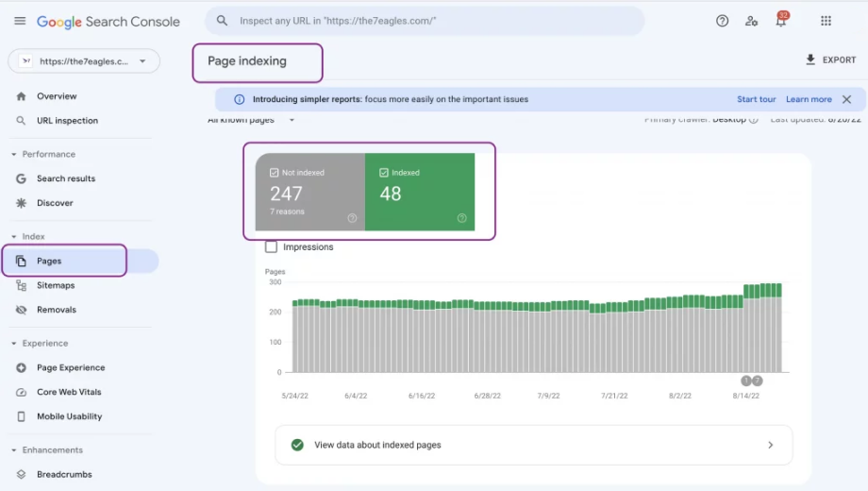Expand View data about indexed pages arrow

coord(770,445)
